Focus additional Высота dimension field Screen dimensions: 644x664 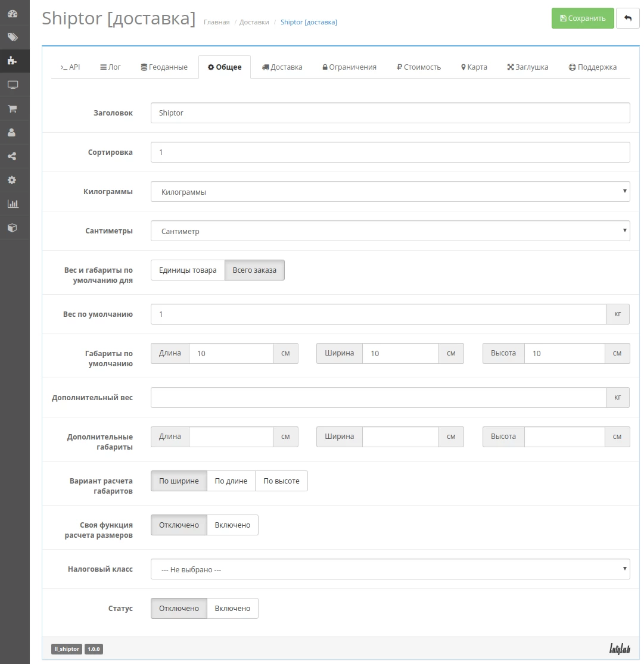click(564, 437)
